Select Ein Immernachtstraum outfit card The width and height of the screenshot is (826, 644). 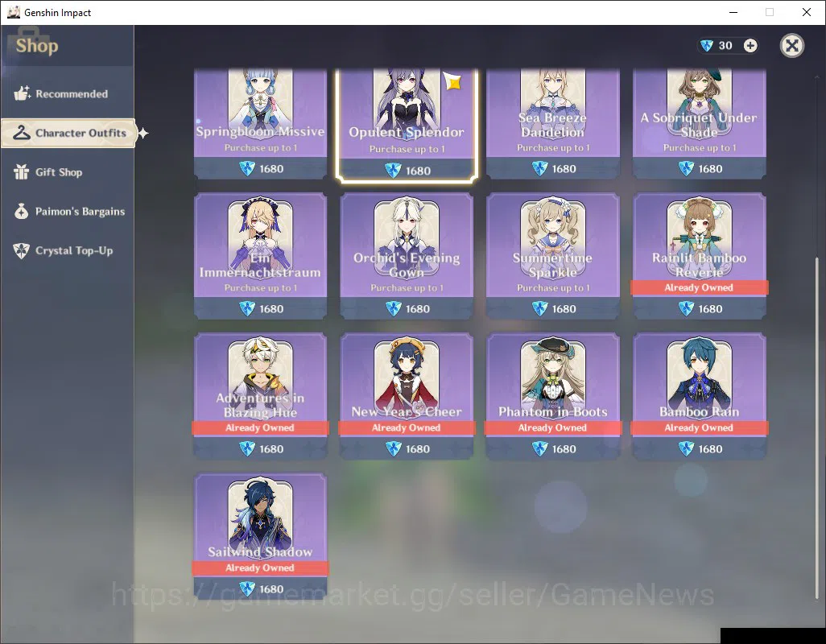[x=260, y=256]
